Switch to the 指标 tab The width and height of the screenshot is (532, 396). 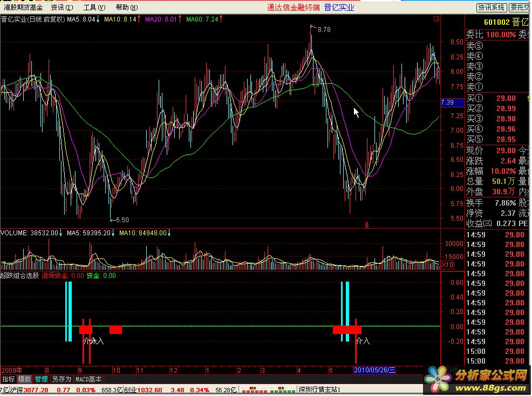[8, 379]
